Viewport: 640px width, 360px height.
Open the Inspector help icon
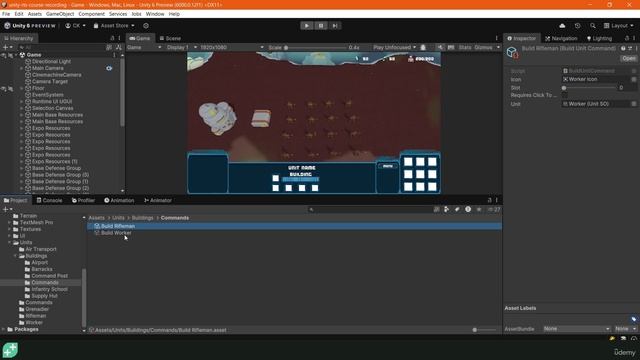coord(623,48)
